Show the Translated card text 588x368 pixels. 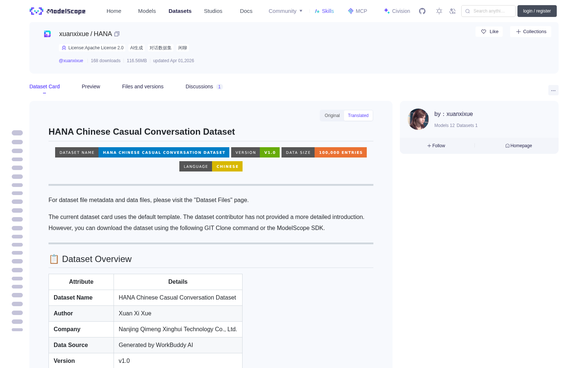point(358,116)
